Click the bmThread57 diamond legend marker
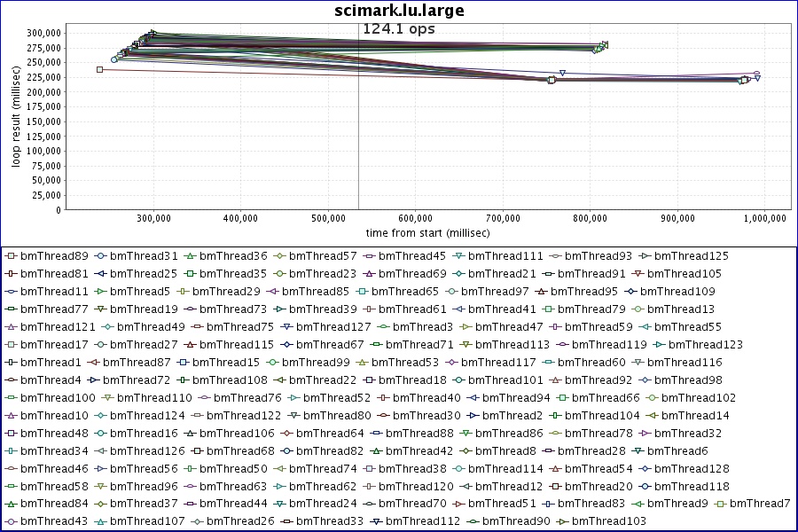 point(280,256)
